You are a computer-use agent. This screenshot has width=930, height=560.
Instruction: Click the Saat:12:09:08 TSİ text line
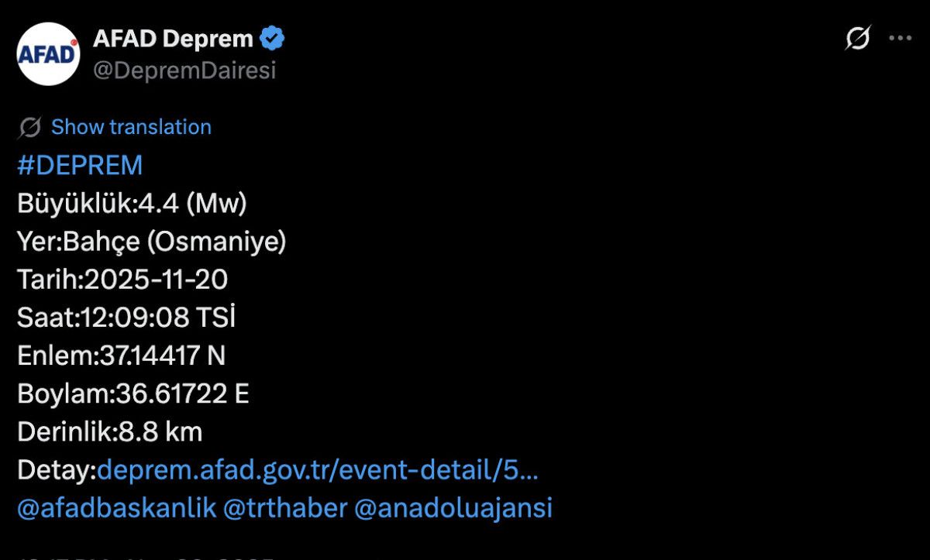point(126,318)
